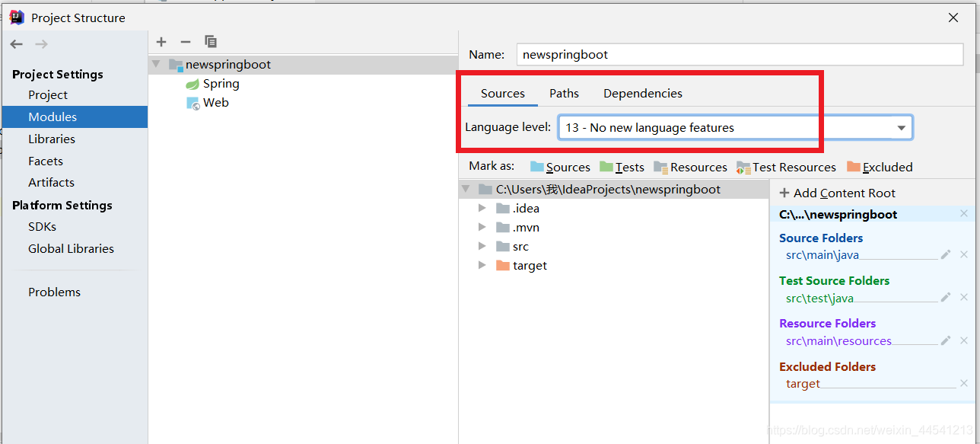The image size is (980, 444).
Task: Open the Language level dropdown
Action: tap(902, 127)
